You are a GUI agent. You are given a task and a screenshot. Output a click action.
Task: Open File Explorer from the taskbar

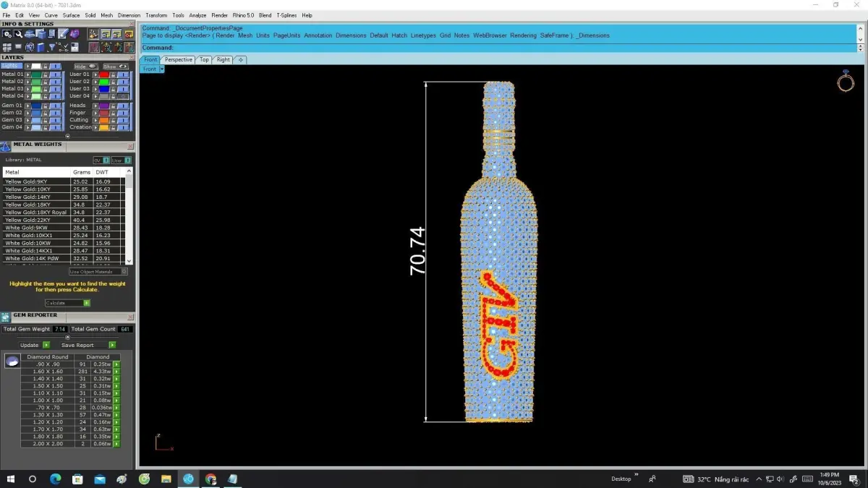tap(166, 479)
